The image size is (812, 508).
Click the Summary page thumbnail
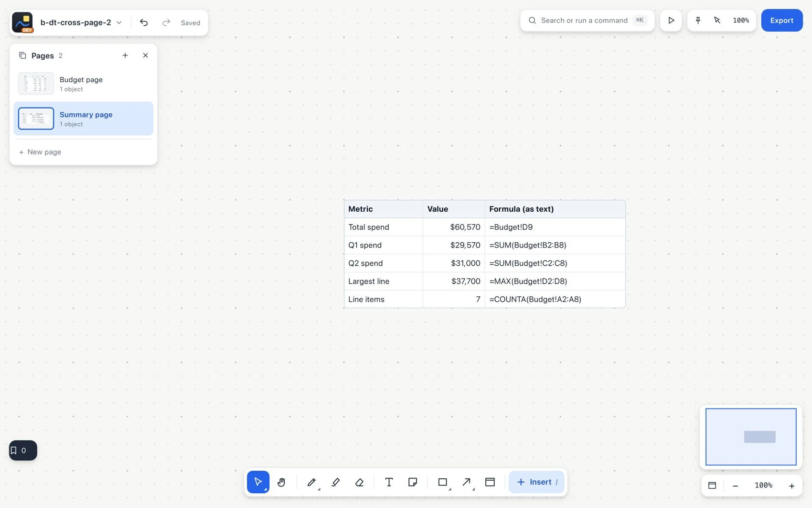point(36,119)
